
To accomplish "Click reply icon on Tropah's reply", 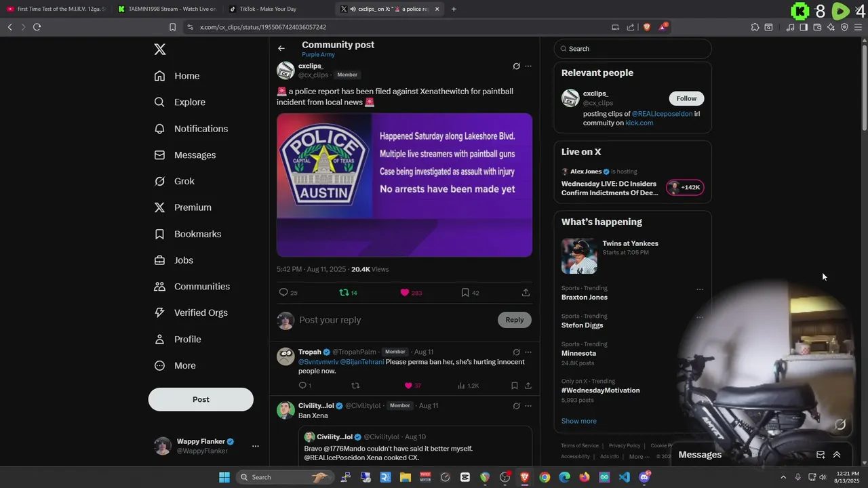I will tap(302, 386).
